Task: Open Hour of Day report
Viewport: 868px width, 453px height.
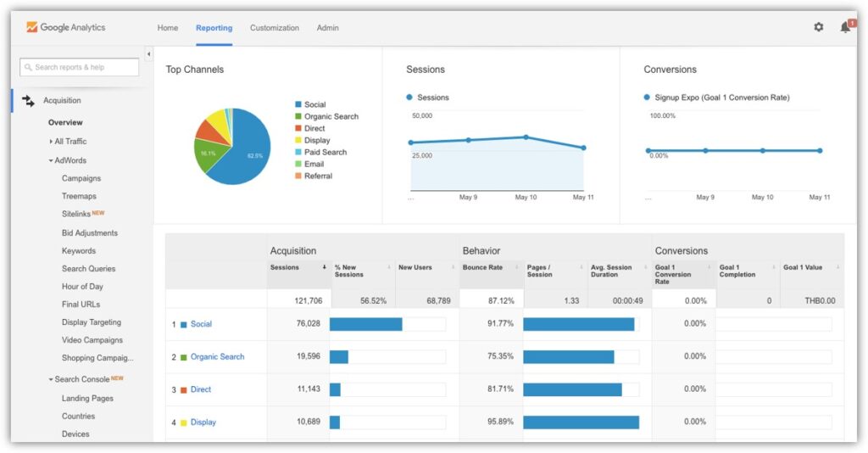Action: [x=82, y=287]
